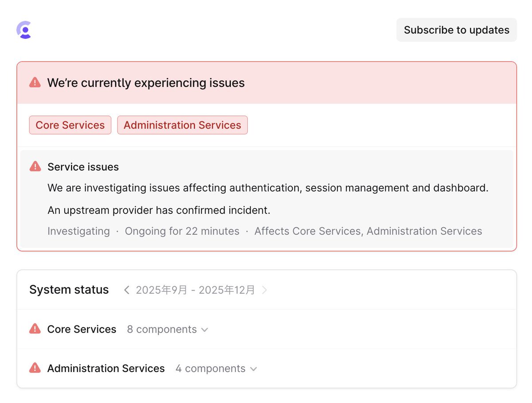Click the We're currently experiencing issues heading
The width and height of the screenshot is (532, 403).
146,83
